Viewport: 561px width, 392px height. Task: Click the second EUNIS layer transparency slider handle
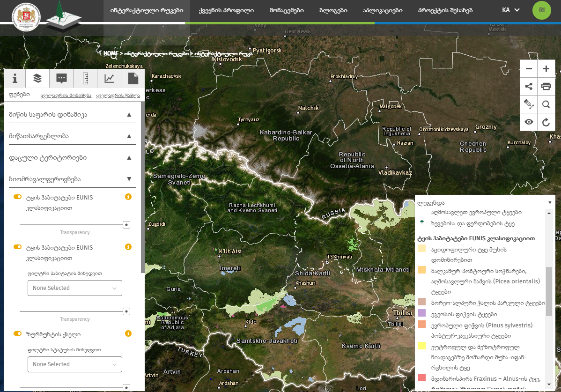126,311
